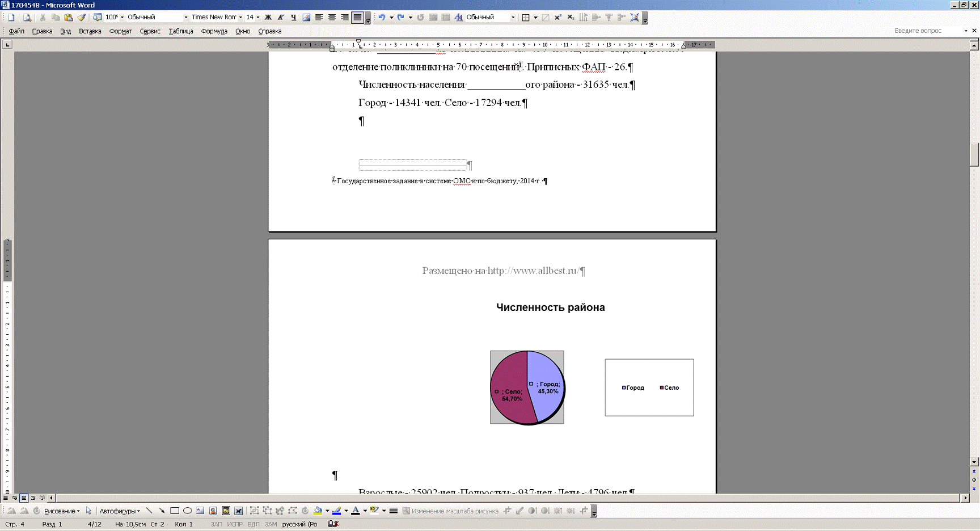The image size is (980, 531).
Task: Select the Rectangle drawing tool
Action: click(175, 511)
